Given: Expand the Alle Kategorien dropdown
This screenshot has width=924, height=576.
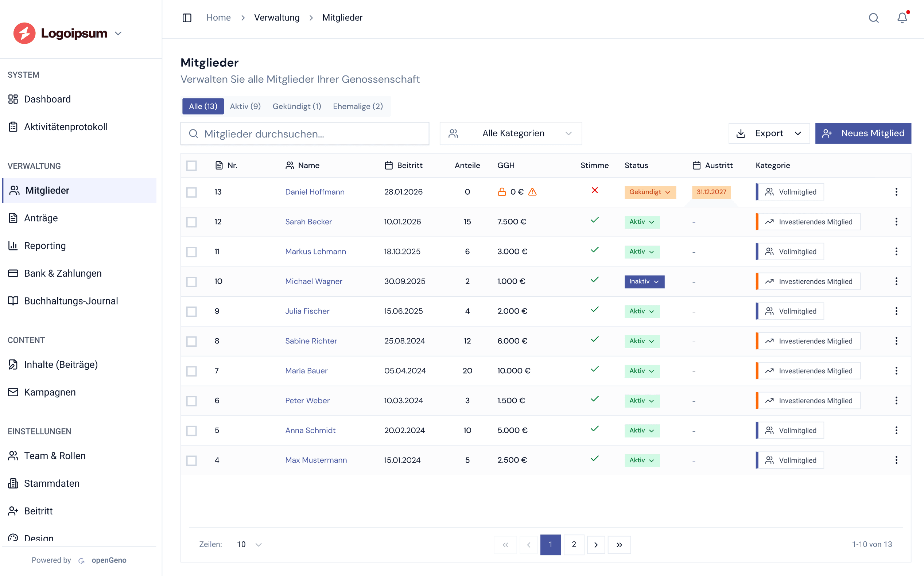Looking at the screenshot, I should [x=510, y=133].
